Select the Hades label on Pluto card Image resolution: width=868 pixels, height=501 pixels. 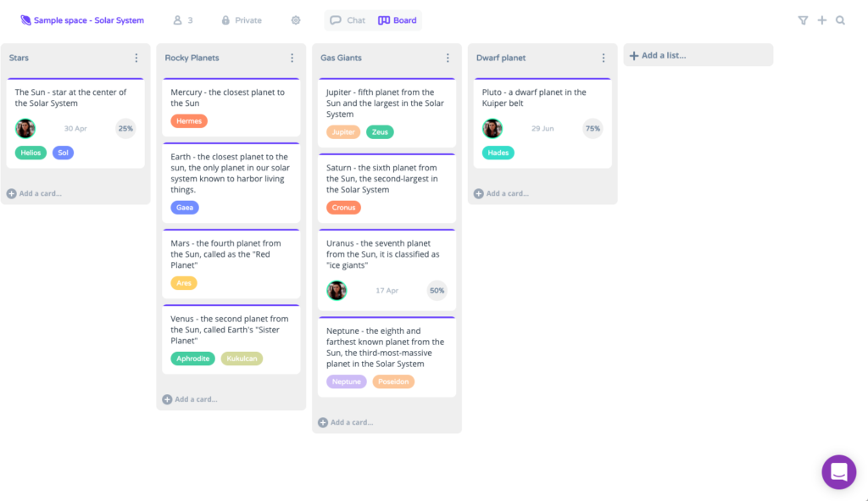[498, 153]
